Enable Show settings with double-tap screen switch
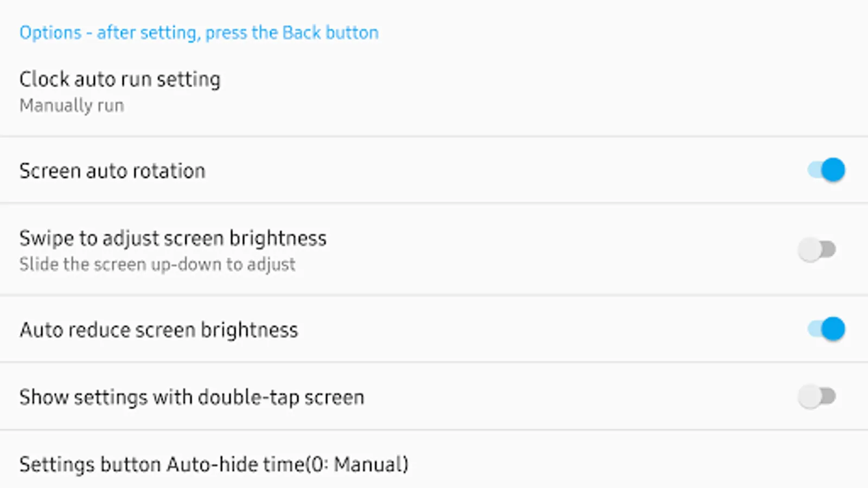The height and width of the screenshot is (488, 868). tap(817, 396)
